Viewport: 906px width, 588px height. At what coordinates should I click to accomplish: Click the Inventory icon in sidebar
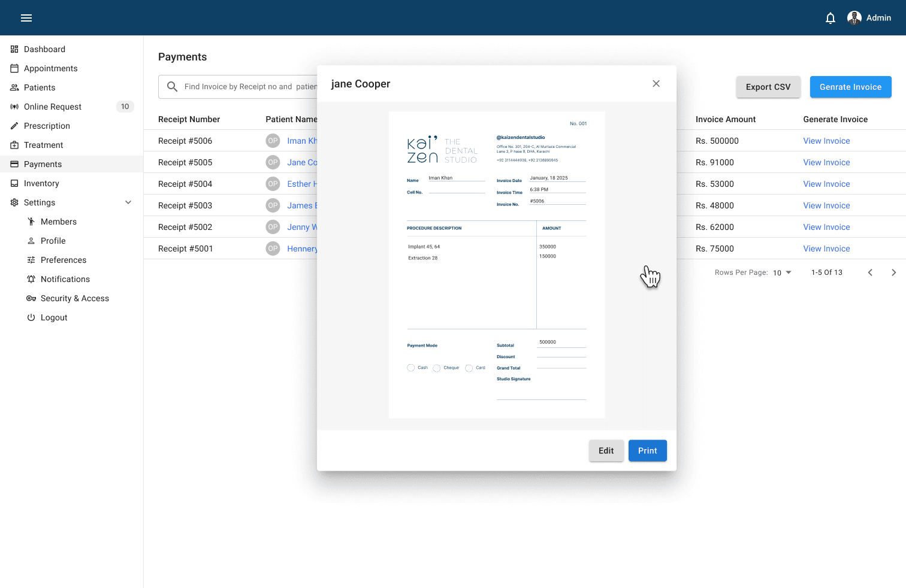coord(14,183)
